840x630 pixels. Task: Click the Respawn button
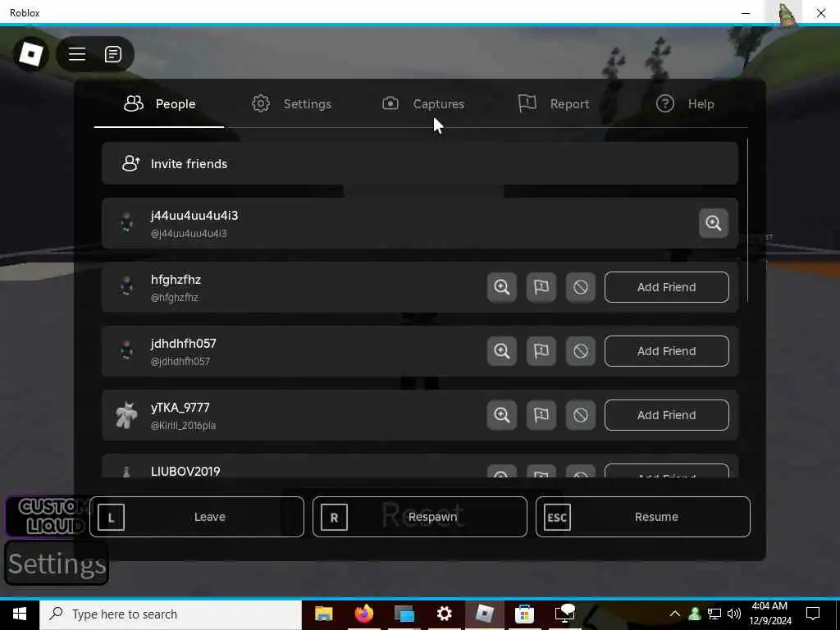coord(420,517)
